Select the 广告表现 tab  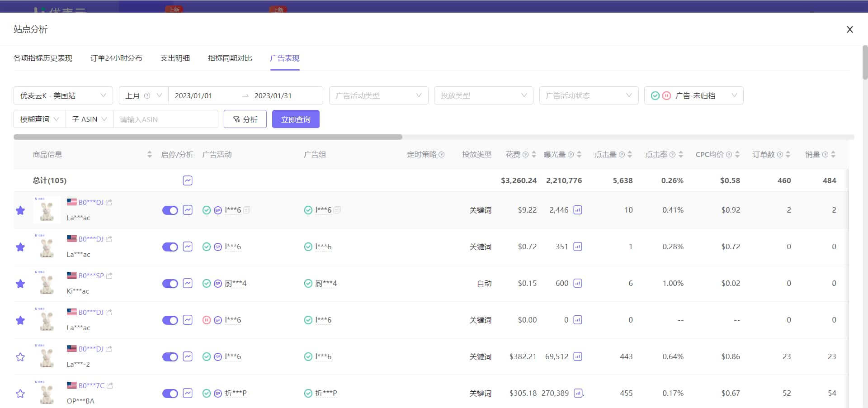[285, 58]
